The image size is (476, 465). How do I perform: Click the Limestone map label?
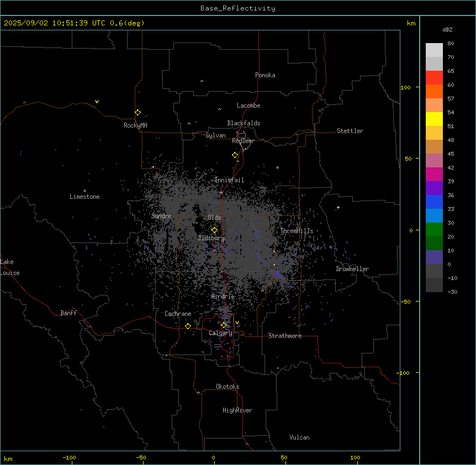(x=84, y=197)
